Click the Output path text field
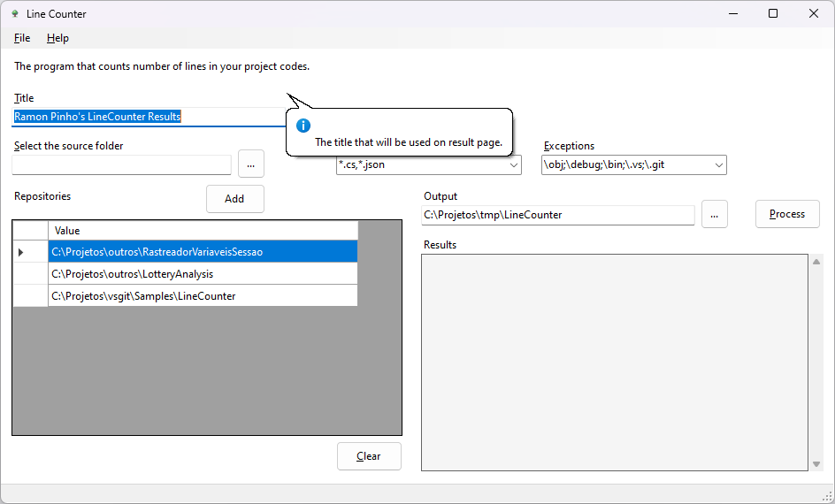The width and height of the screenshot is (835, 504). coord(557,215)
